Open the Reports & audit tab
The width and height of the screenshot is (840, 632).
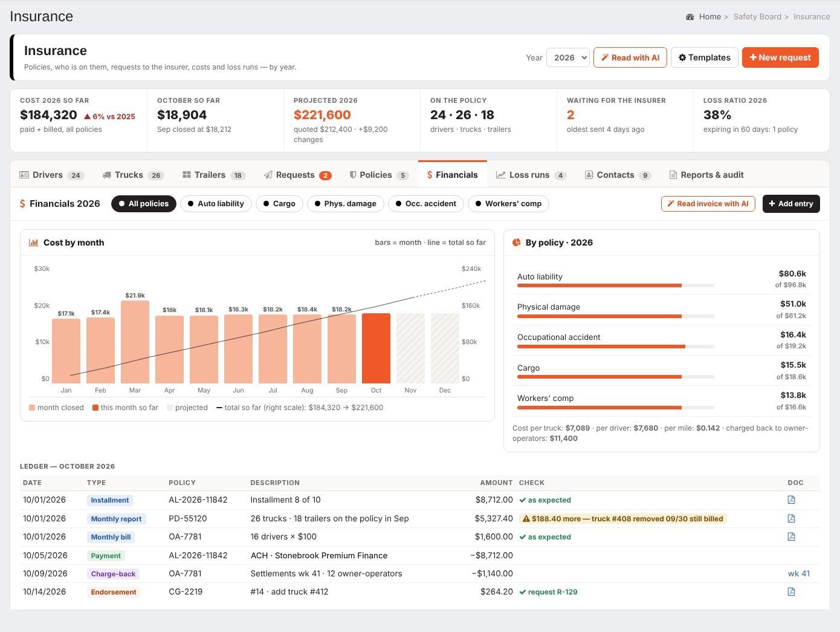[706, 175]
